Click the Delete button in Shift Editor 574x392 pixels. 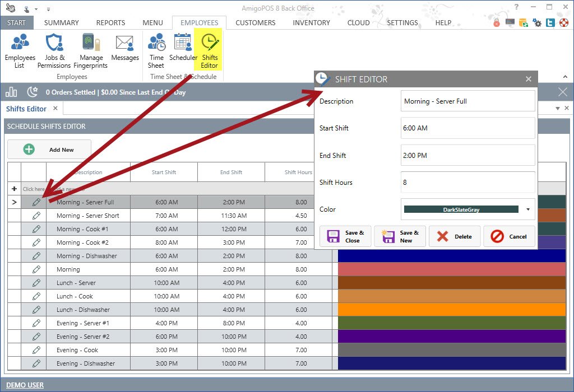click(455, 236)
